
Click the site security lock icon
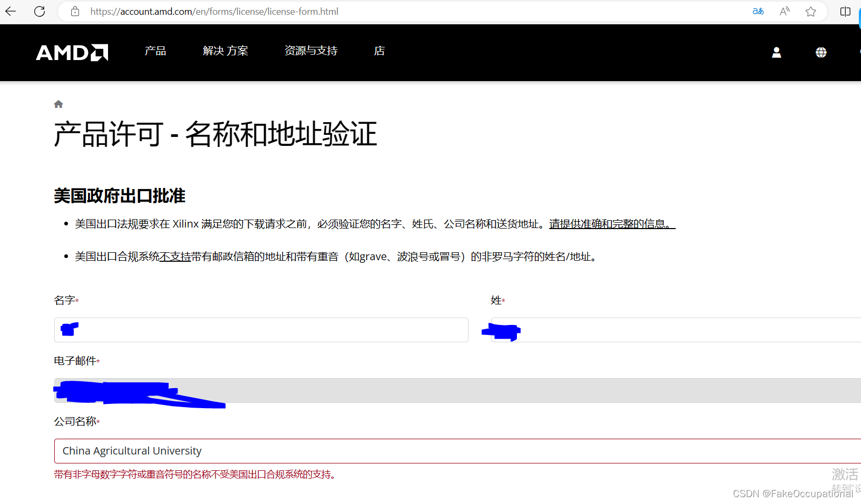(x=75, y=11)
